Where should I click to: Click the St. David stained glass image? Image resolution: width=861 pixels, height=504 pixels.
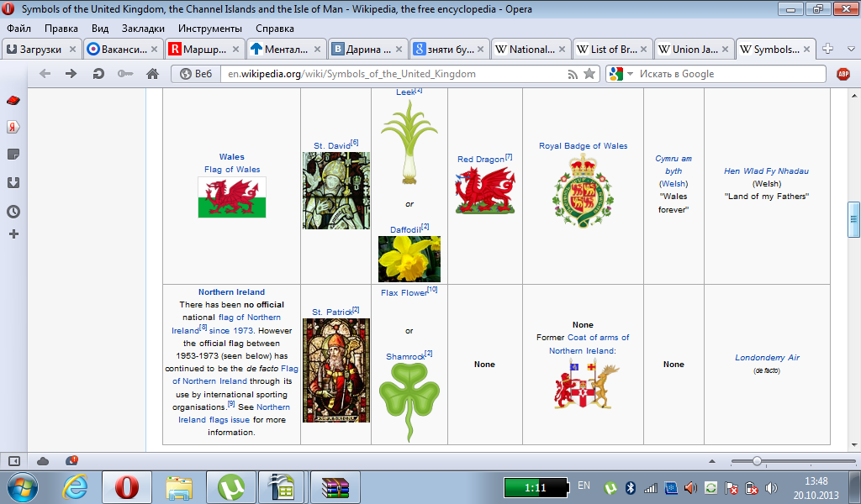(x=336, y=191)
